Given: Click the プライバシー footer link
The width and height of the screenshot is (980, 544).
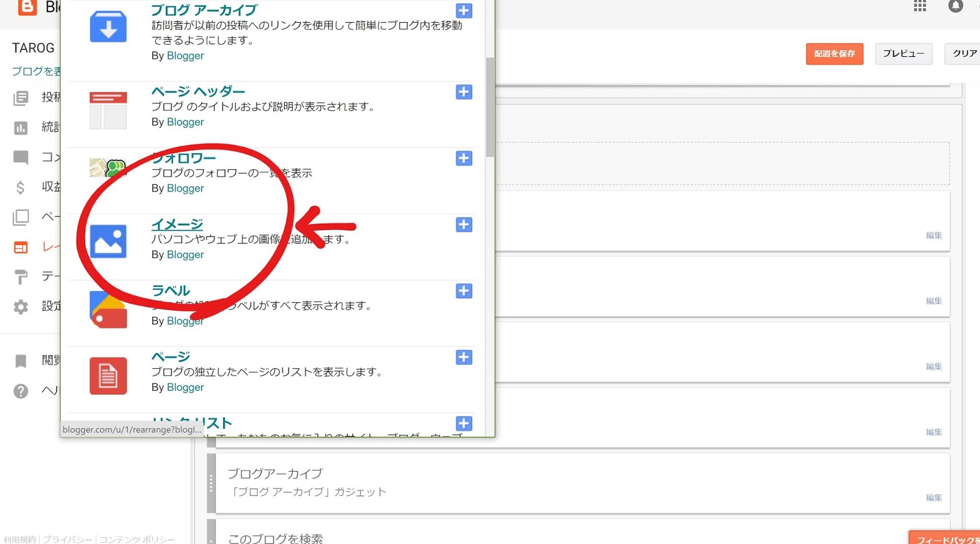Looking at the screenshot, I should pyautogui.click(x=67, y=539).
